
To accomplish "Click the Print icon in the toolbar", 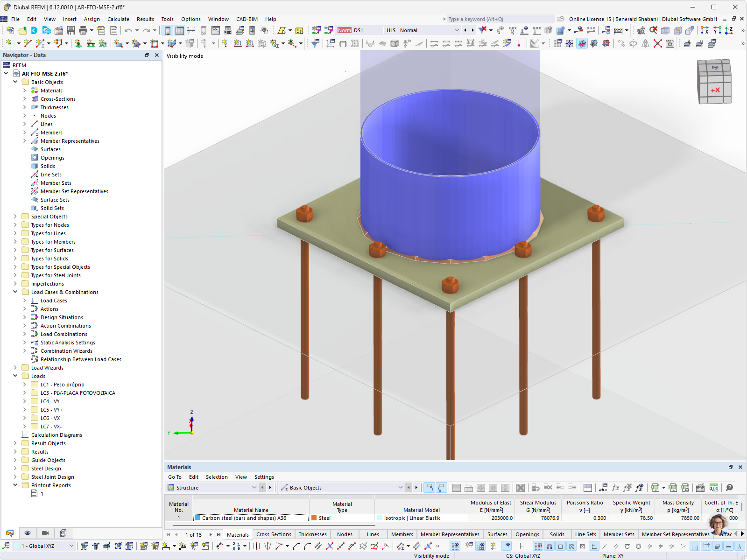I will click(x=83, y=30).
